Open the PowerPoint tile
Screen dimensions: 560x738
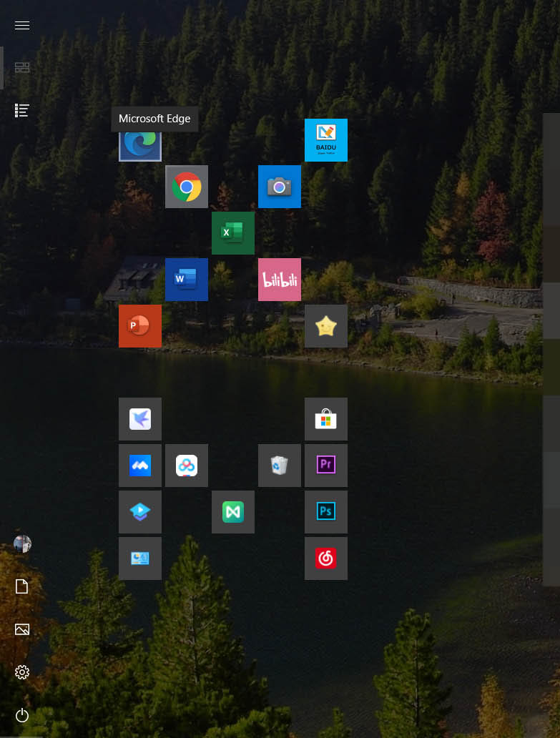tap(139, 325)
